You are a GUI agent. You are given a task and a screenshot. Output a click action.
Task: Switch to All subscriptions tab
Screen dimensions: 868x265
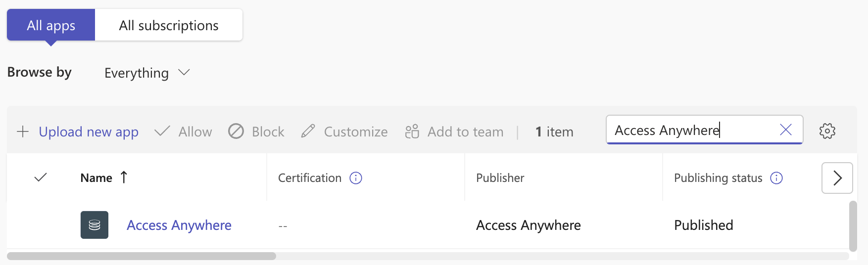tap(168, 25)
